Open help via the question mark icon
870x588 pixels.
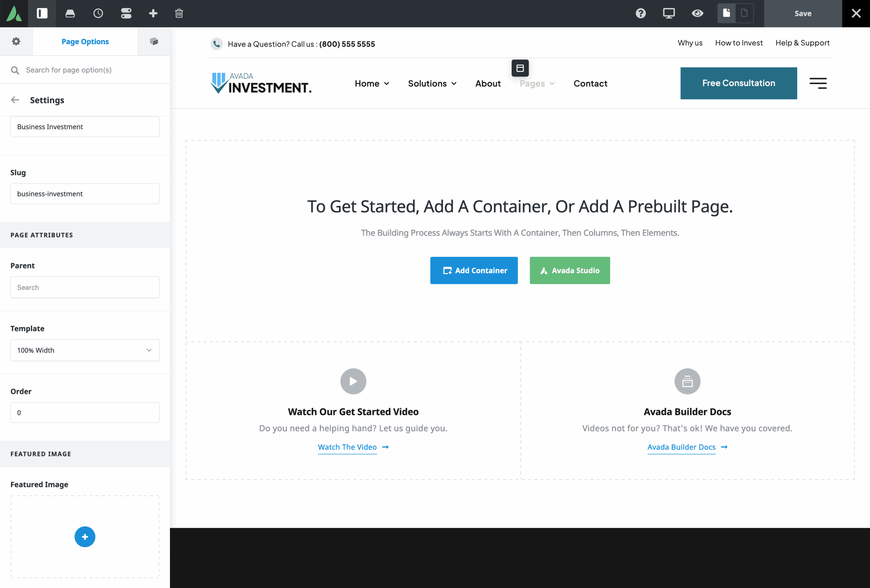[x=641, y=14]
